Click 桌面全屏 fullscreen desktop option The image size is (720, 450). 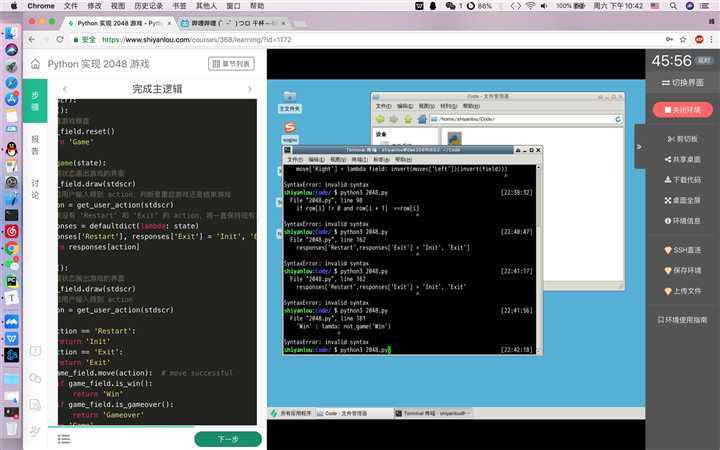coord(683,200)
